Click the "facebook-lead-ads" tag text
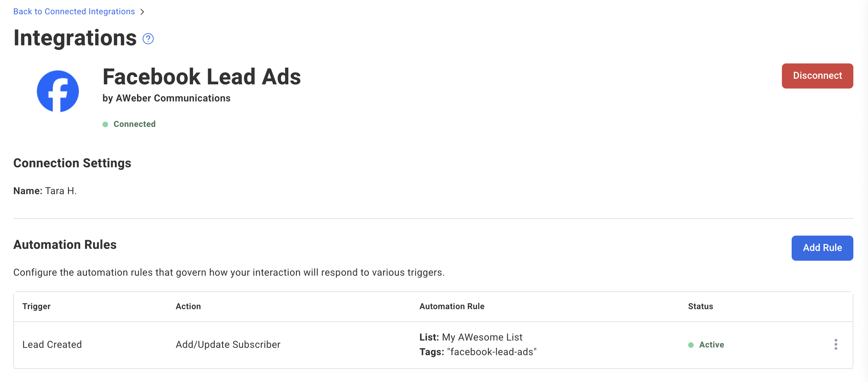This screenshot has height=382, width=868. 492,352
